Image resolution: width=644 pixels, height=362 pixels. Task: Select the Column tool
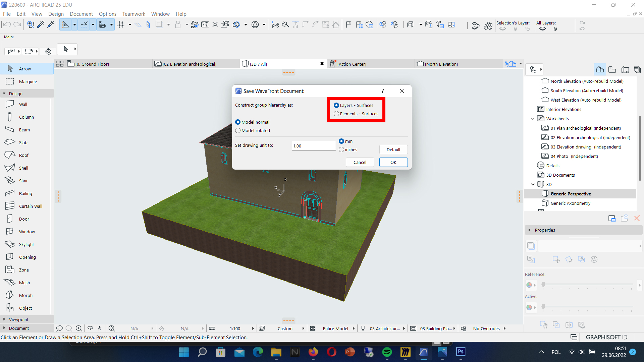(26, 117)
